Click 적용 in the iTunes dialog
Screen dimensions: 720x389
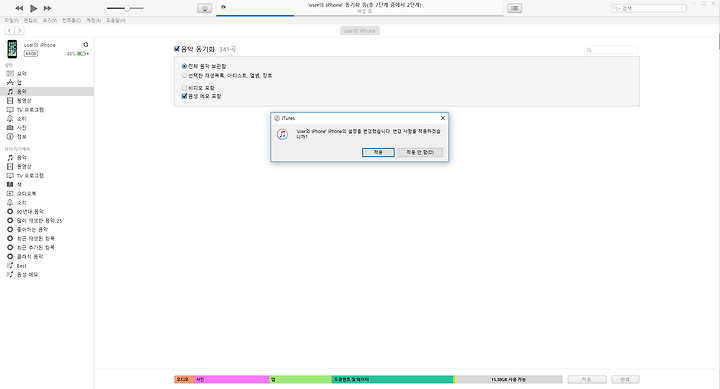[x=378, y=152]
